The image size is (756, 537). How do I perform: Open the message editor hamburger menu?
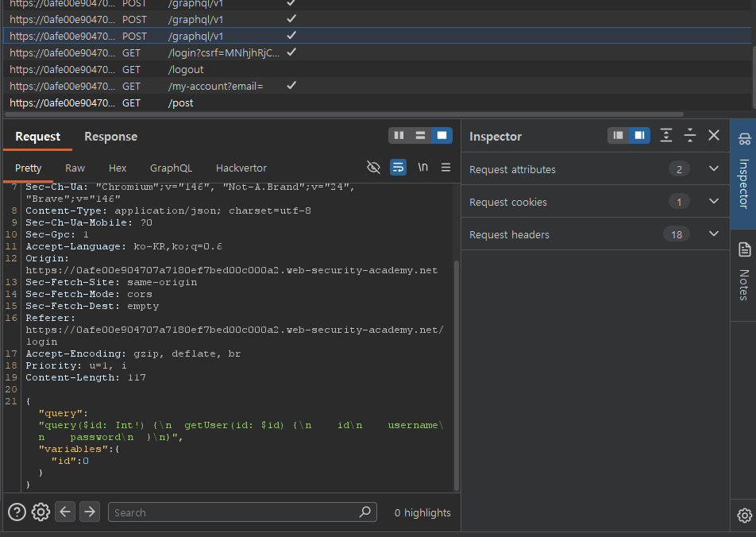click(445, 168)
